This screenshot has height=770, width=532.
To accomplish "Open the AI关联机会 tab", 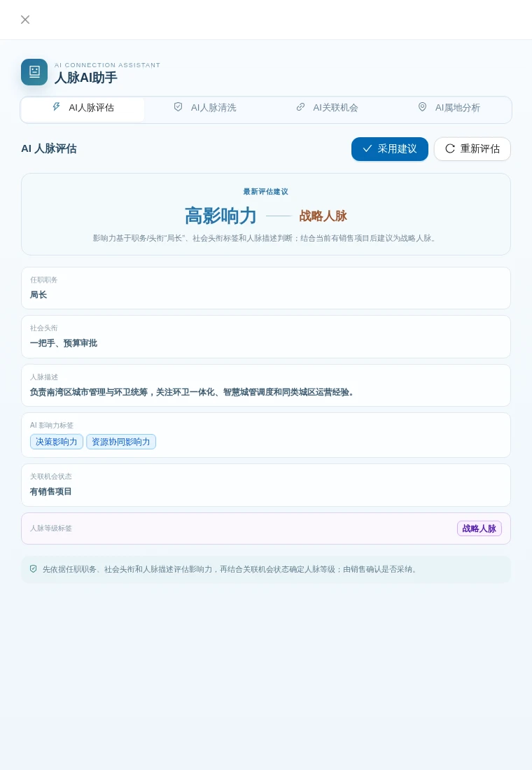I will click(327, 108).
